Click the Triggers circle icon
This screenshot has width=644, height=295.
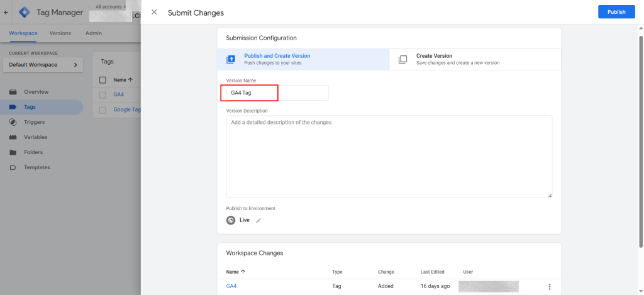click(13, 122)
